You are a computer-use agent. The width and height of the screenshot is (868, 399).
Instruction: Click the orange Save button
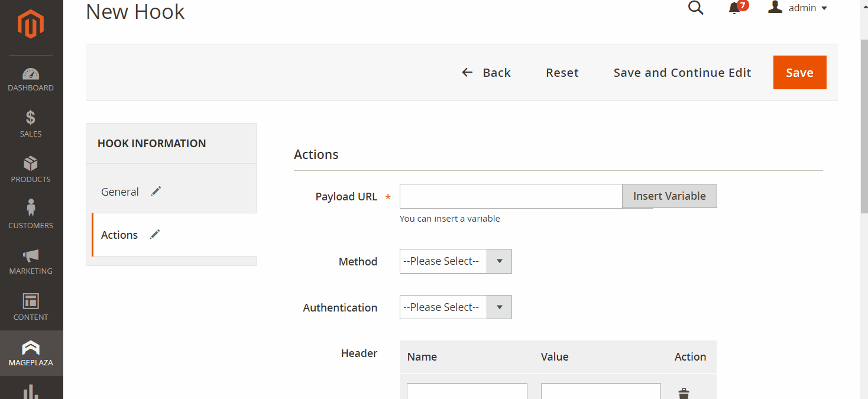coord(799,73)
